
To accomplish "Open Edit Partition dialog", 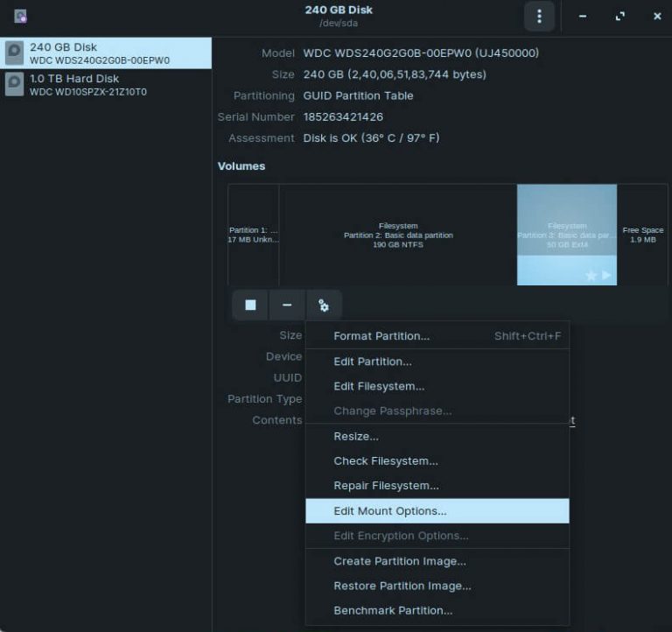I will (373, 362).
